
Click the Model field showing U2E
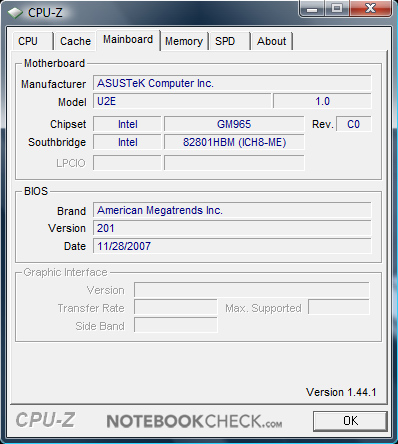click(x=182, y=101)
